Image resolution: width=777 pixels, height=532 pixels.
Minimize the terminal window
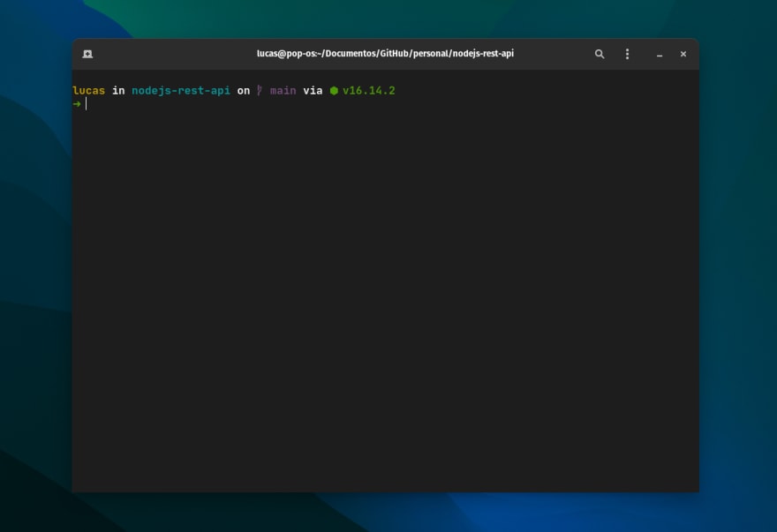(x=660, y=55)
